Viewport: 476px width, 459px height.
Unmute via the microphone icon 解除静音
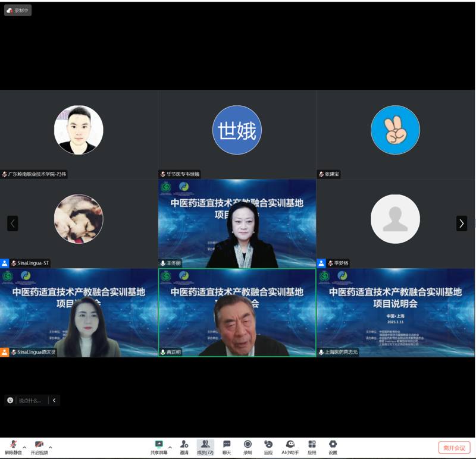(13, 447)
